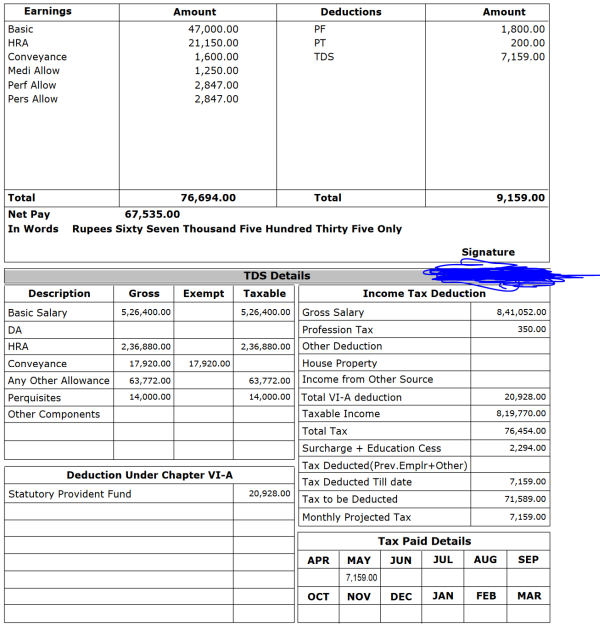The height and width of the screenshot is (627, 600).
Task: Select the Gross Salary value 8,41,052.00
Action: click(521, 313)
